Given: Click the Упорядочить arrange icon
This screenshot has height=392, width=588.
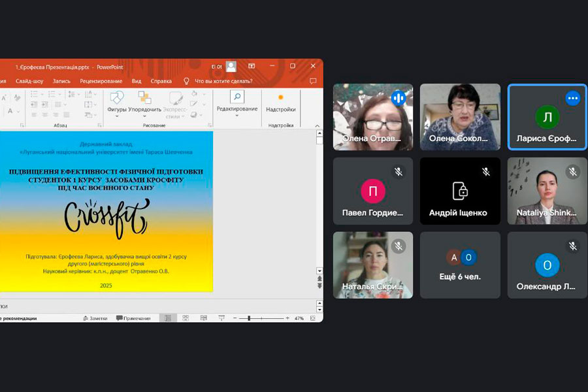Looking at the screenshot, I should (144, 99).
